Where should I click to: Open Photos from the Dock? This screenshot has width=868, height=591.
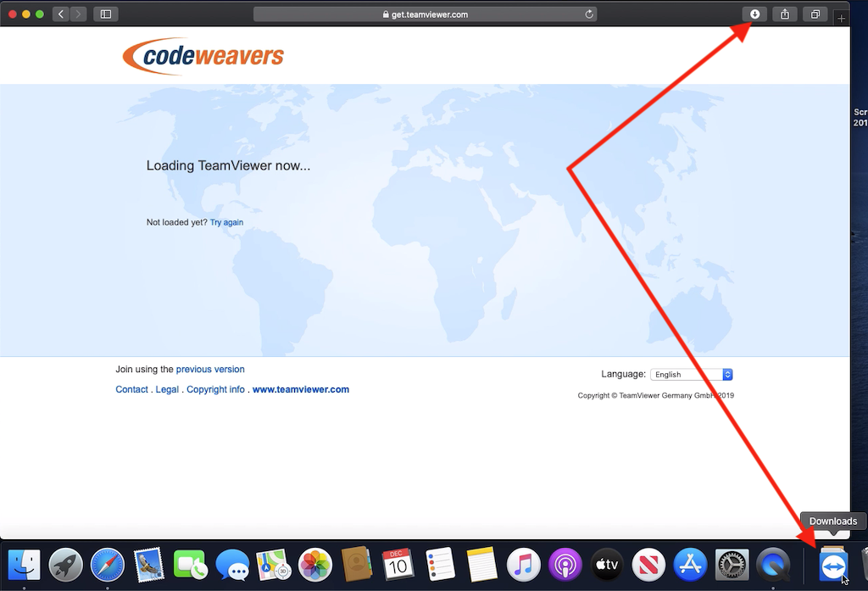[x=315, y=565]
